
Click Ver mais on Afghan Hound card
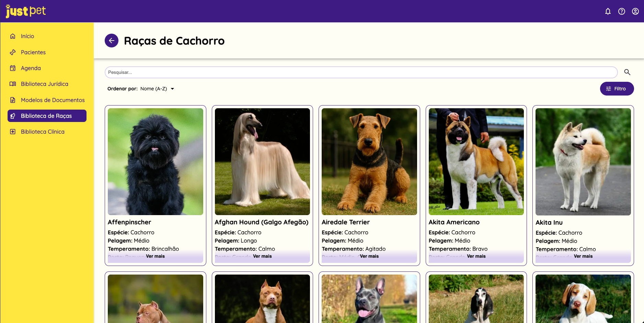[x=262, y=256]
